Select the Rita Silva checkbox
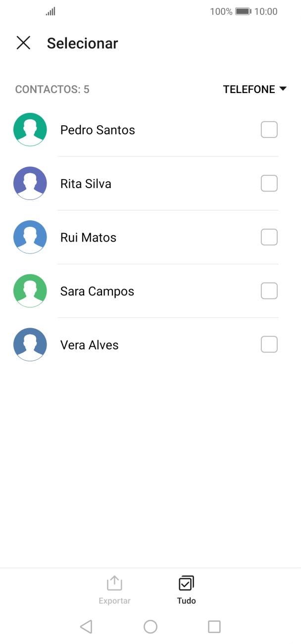The image size is (301, 644). click(269, 183)
